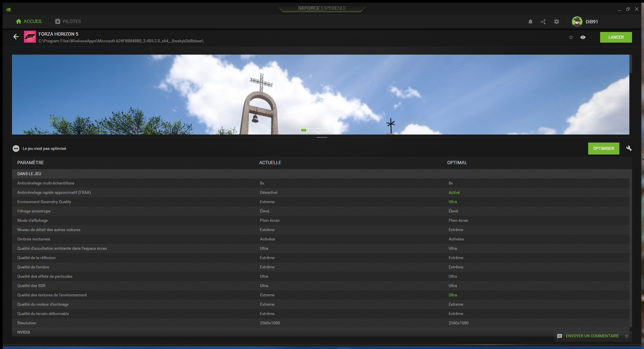Screen dimensions: 644x349
Task: Open the notifications bell
Action: tap(530, 22)
